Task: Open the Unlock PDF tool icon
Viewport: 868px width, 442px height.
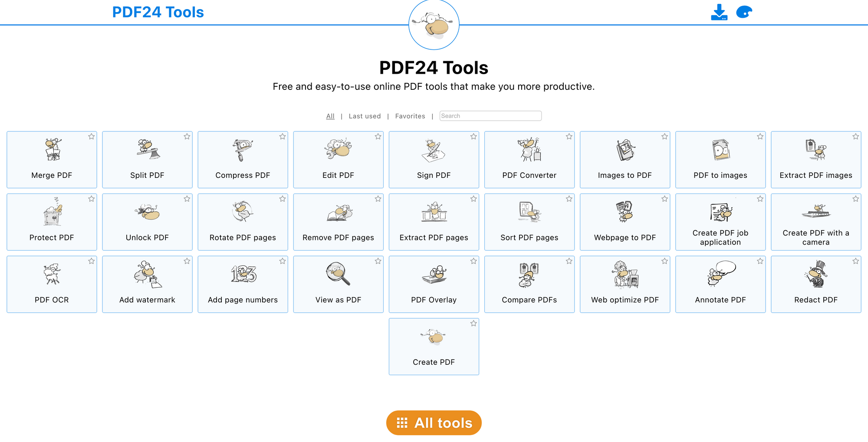Action: point(148,212)
